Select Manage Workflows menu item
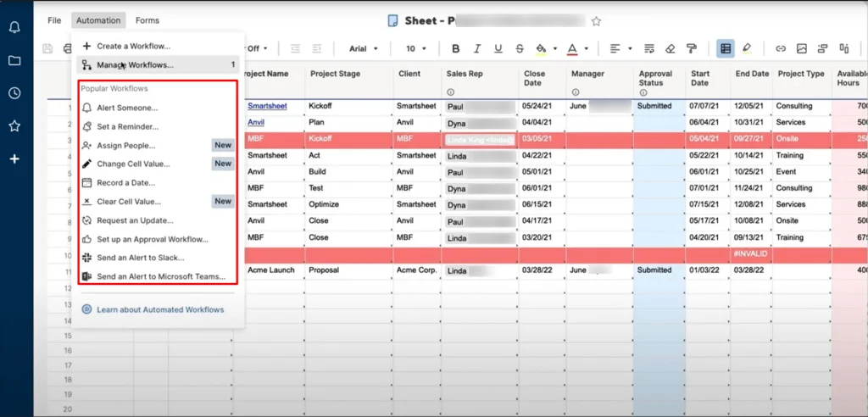The height and width of the screenshot is (417, 868). click(135, 64)
